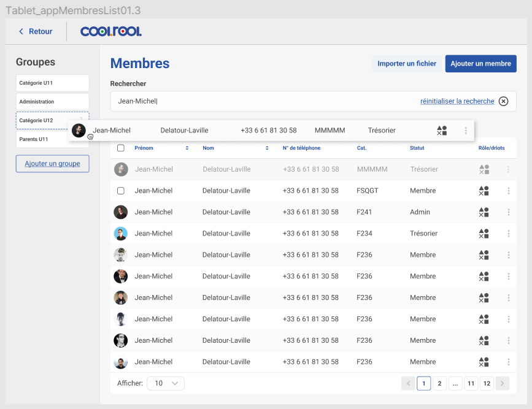Click inside the Rechercher search field
532x409 pixels.
coord(245,101)
